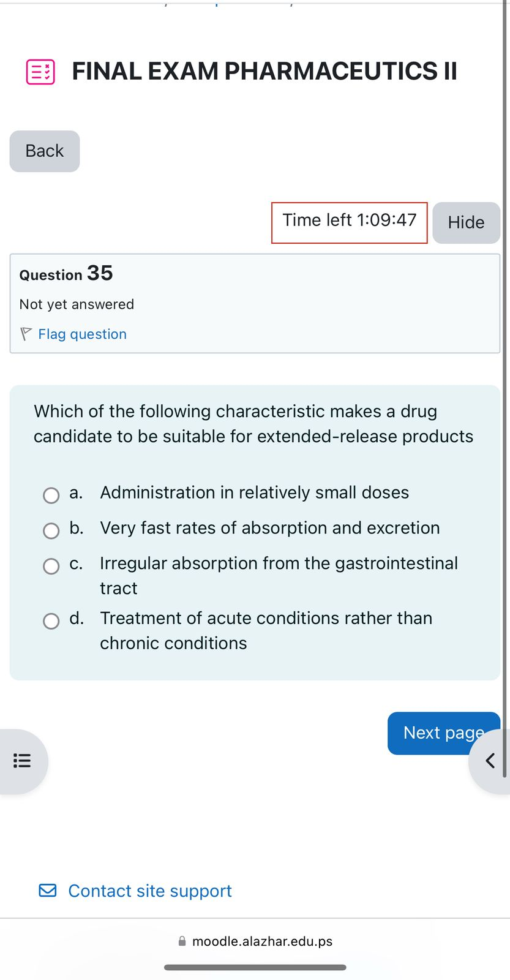Click the envelope icon for site support

coord(48,891)
